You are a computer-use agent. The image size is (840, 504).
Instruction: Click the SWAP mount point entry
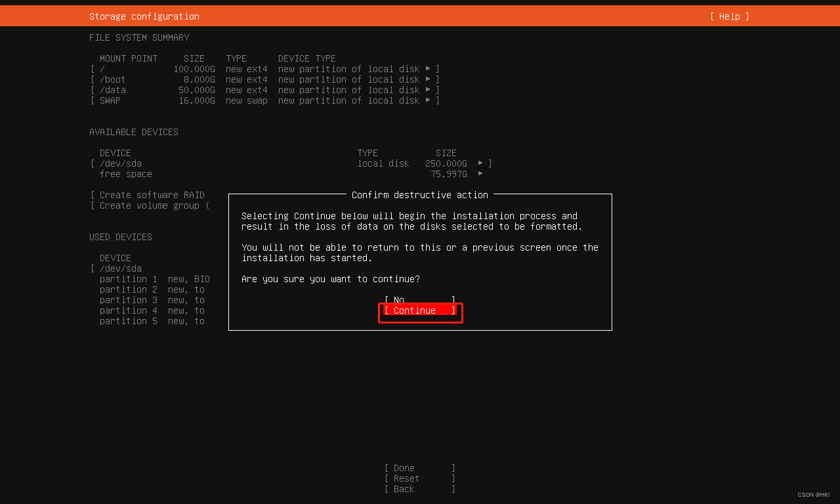click(110, 100)
